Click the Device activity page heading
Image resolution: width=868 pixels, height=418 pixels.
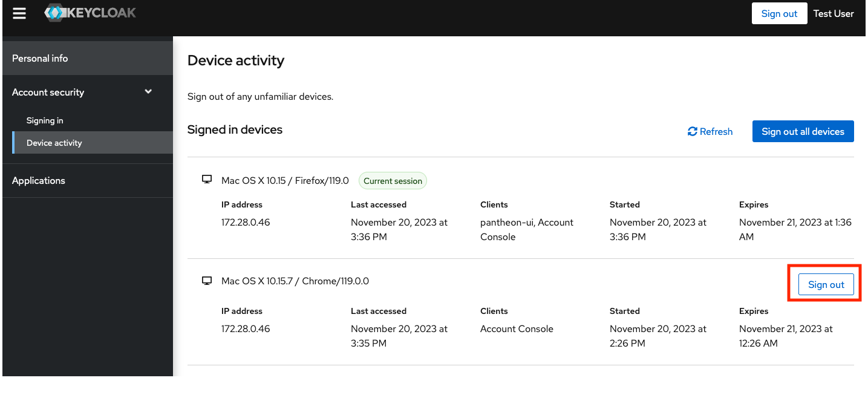click(x=236, y=60)
